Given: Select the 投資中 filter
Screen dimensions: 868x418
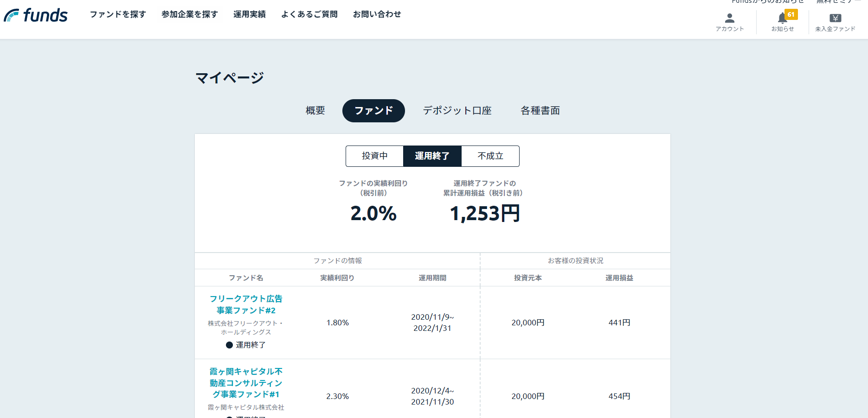Looking at the screenshot, I should point(375,156).
